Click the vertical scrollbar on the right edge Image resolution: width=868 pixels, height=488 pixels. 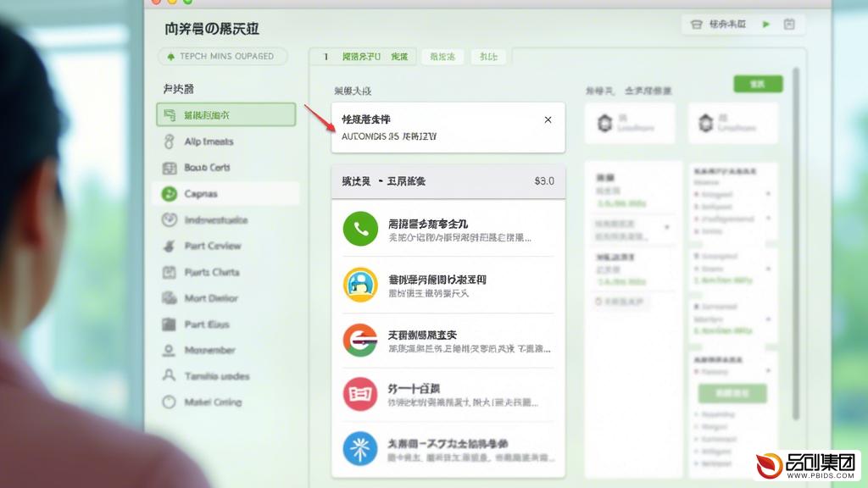tap(796, 243)
